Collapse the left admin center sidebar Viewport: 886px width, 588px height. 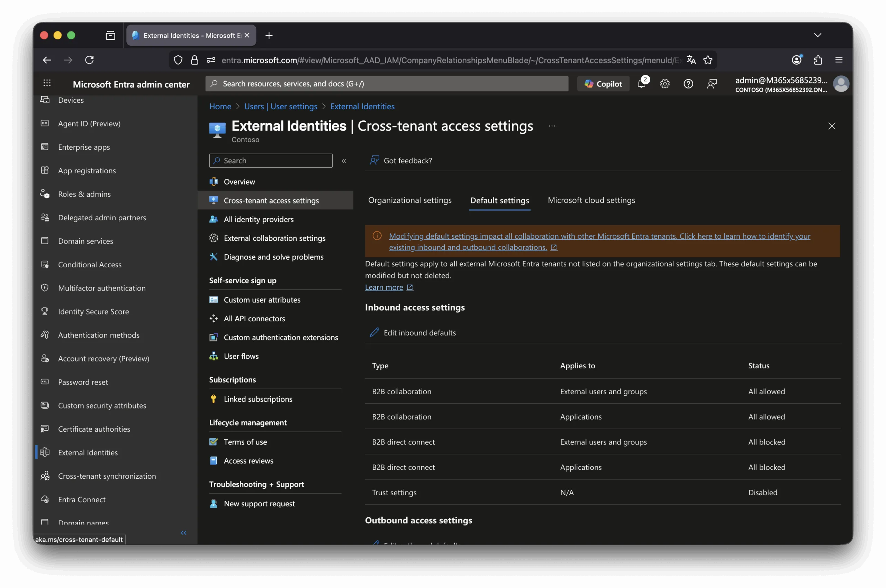[183, 533]
